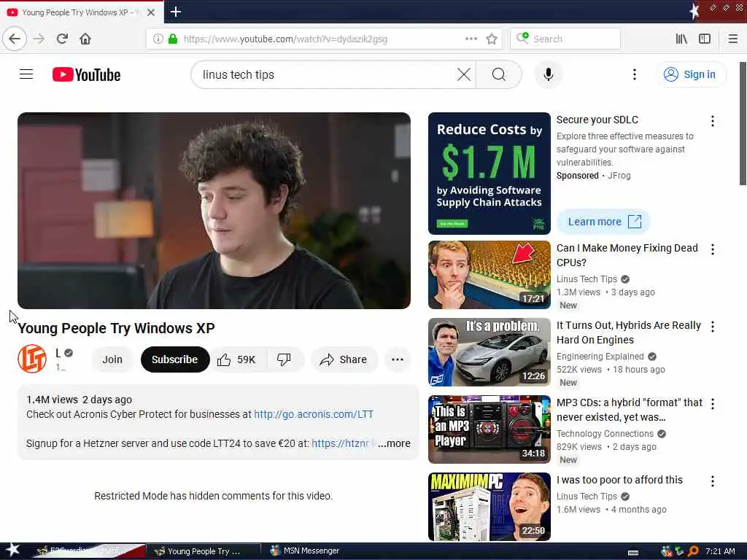Open more actions menu below video

coord(398,359)
